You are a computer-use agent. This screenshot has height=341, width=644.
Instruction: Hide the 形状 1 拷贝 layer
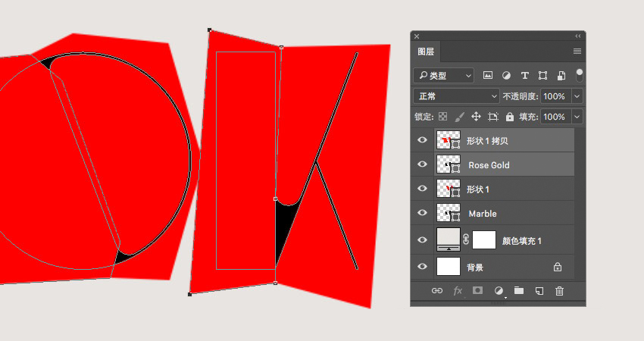point(422,140)
